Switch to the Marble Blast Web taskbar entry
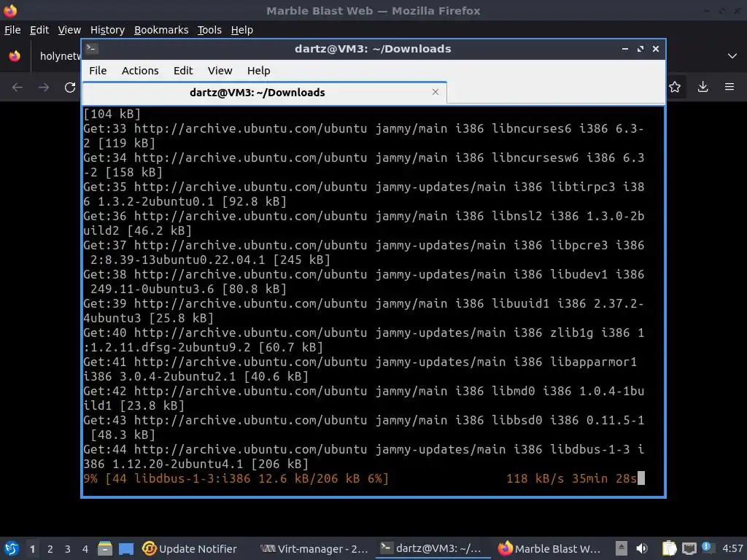747x560 pixels. click(x=549, y=548)
